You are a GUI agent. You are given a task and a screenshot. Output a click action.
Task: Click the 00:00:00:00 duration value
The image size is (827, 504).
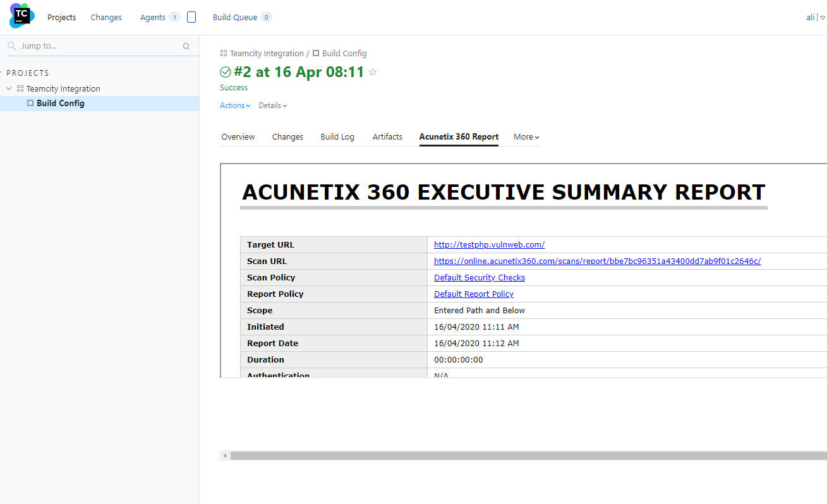tap(459, 360)
